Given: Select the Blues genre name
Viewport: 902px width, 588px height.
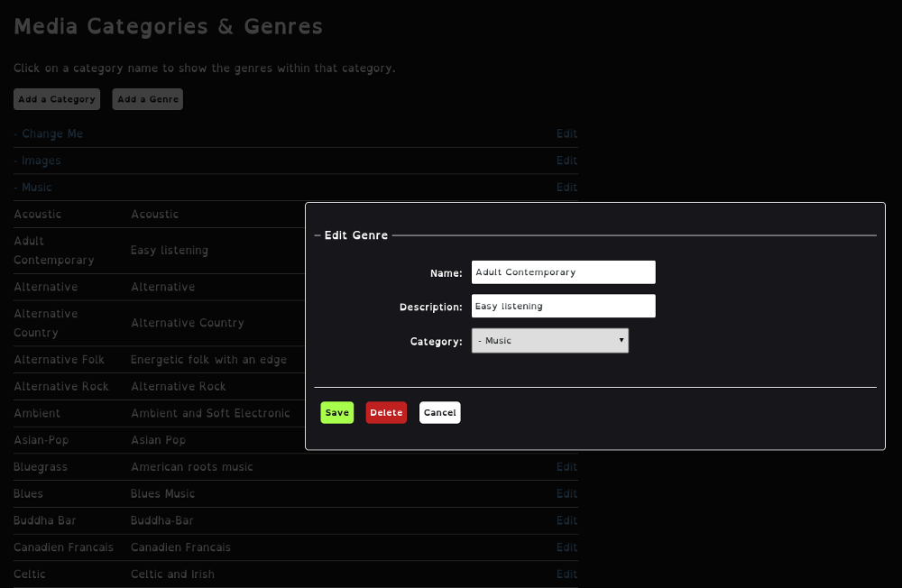Looking at the screenshot, I should (28, 493).
